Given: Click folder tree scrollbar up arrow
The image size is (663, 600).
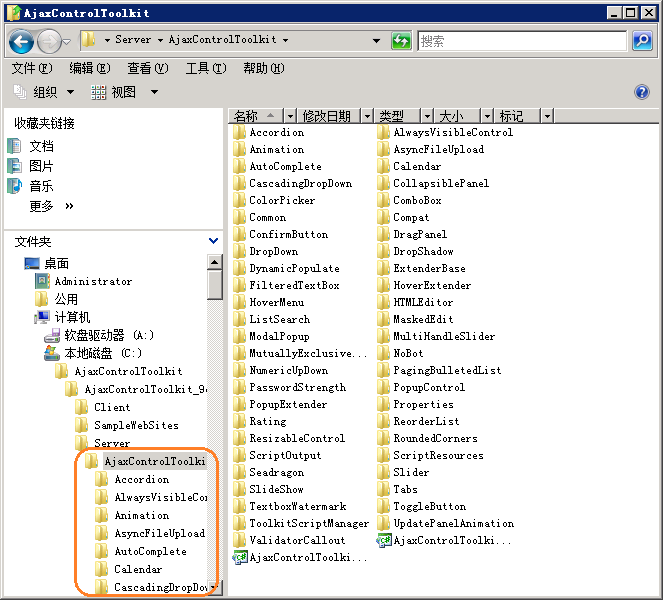Looking at the screenshot, I should point(214,262).
